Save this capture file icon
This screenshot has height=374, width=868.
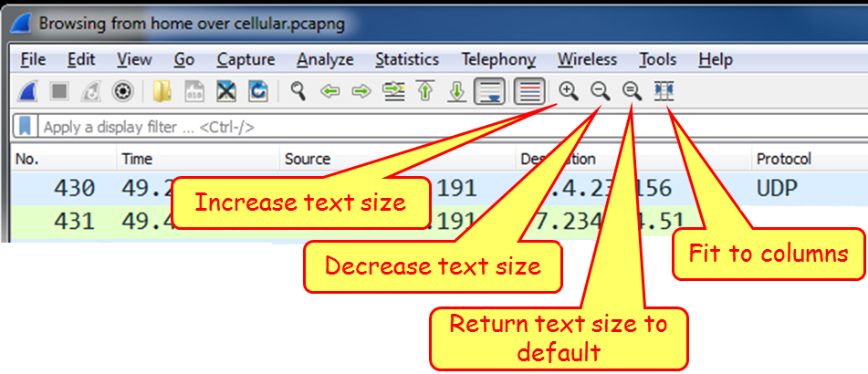(194, 91)
